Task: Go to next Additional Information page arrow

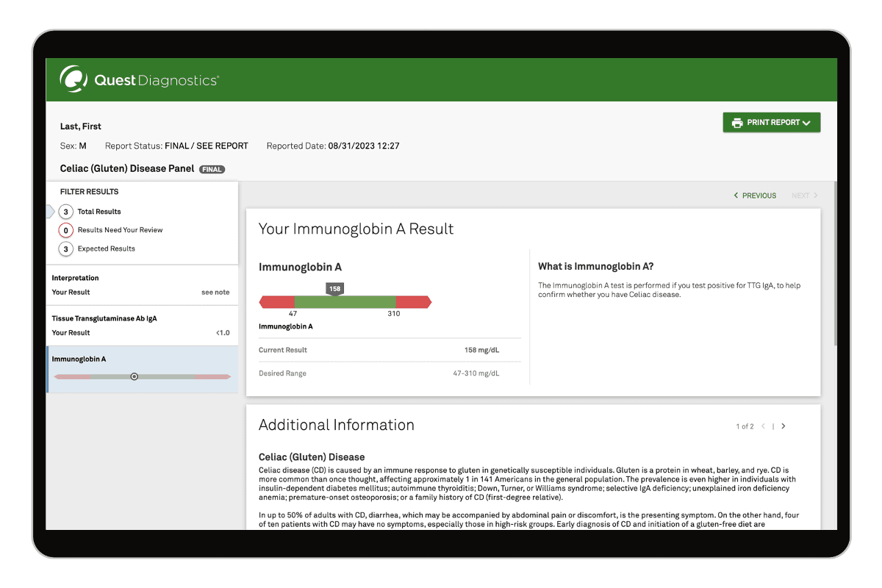Action: click(784, 426)
